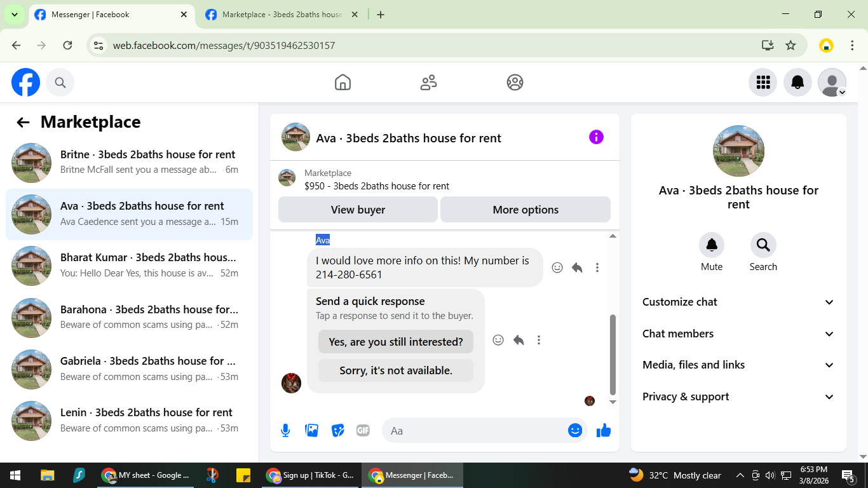Reply to the quick response card
Image resolution: width=868 pixels, height=488 pixels.
point(519,340)
